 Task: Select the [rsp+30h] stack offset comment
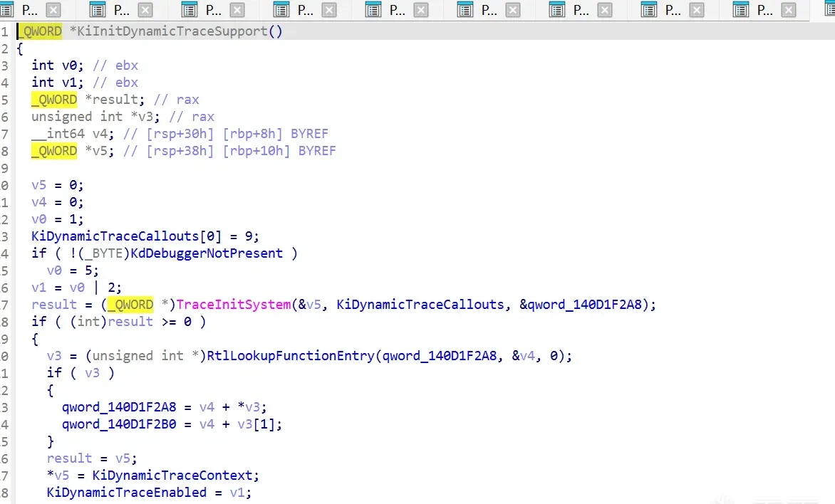[x=180, y=134]
